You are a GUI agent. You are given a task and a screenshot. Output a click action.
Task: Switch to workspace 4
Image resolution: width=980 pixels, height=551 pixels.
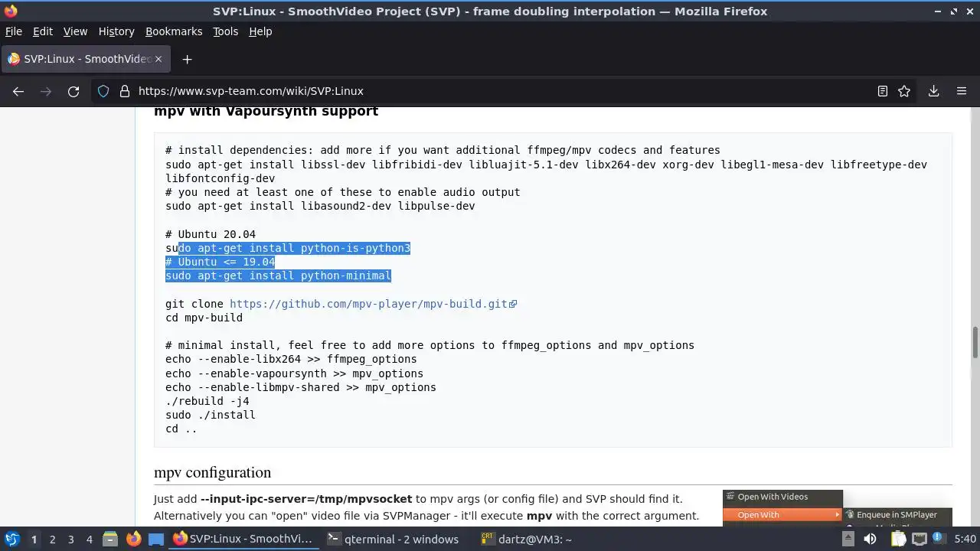[x=89, y=540]
